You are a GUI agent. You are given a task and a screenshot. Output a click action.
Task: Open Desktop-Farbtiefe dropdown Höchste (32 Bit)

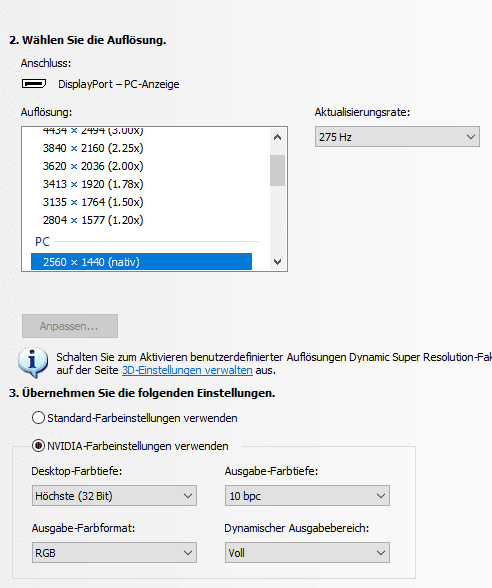pos(114,496)
